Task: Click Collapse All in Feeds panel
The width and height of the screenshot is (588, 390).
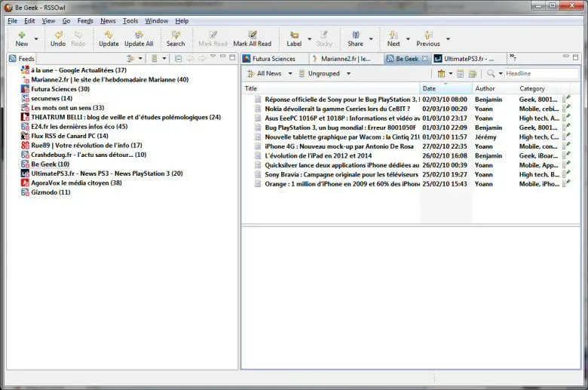Action: tap(179, 59)
